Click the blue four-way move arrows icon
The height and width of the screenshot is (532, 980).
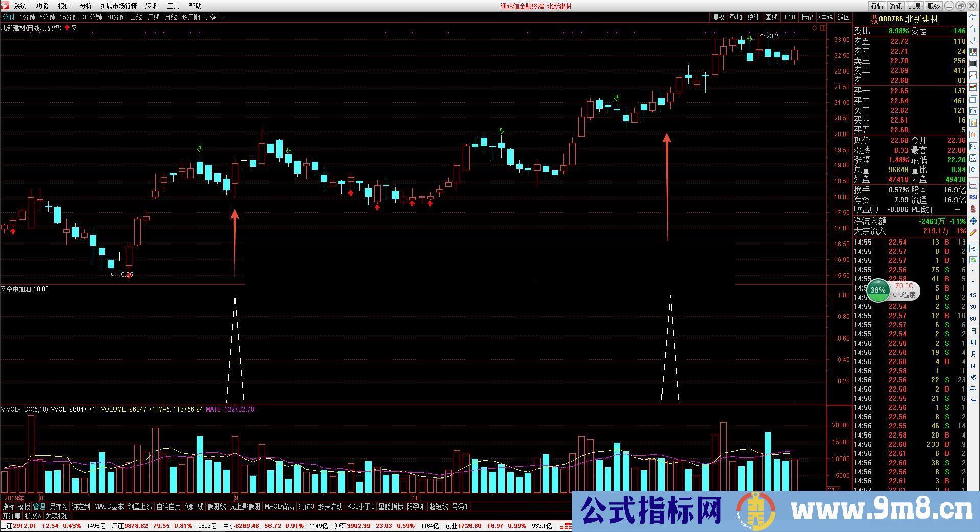click(x=973, y=221)
